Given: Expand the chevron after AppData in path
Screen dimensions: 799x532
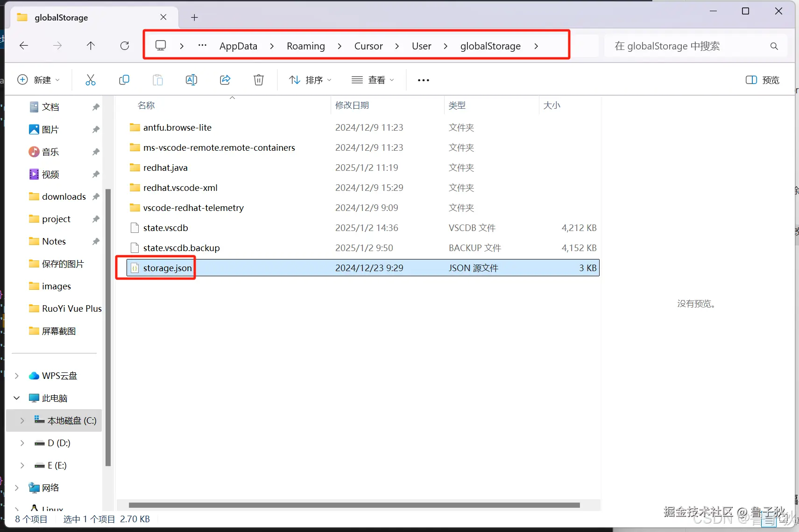Looking at the screenshot, I should pos(272,46).
